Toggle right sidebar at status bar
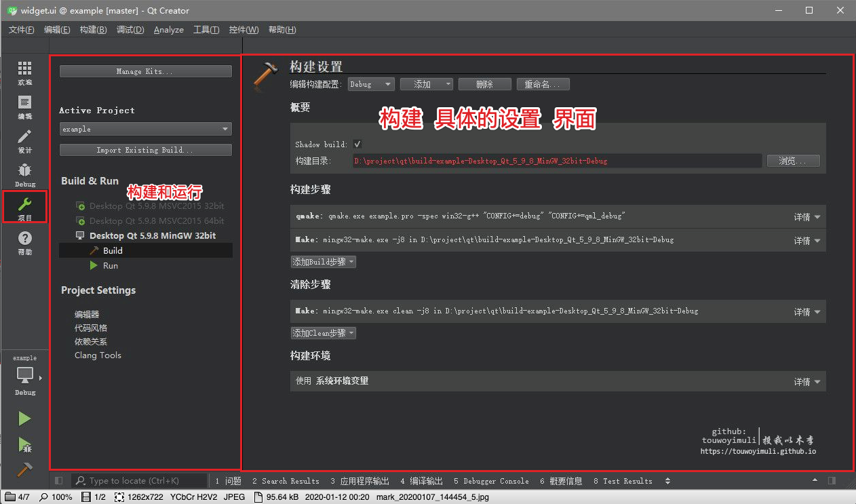This screenshot has width=856, height=504. (832, 481)
